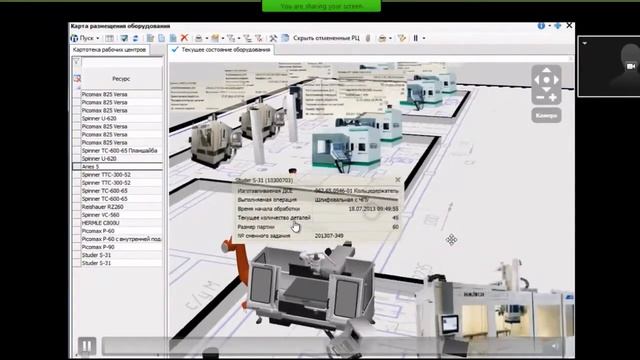Image resolution: width=640 pixels, height=360 pixels.
Task: Click Размер партии row in popup
Action: point(318,227)
